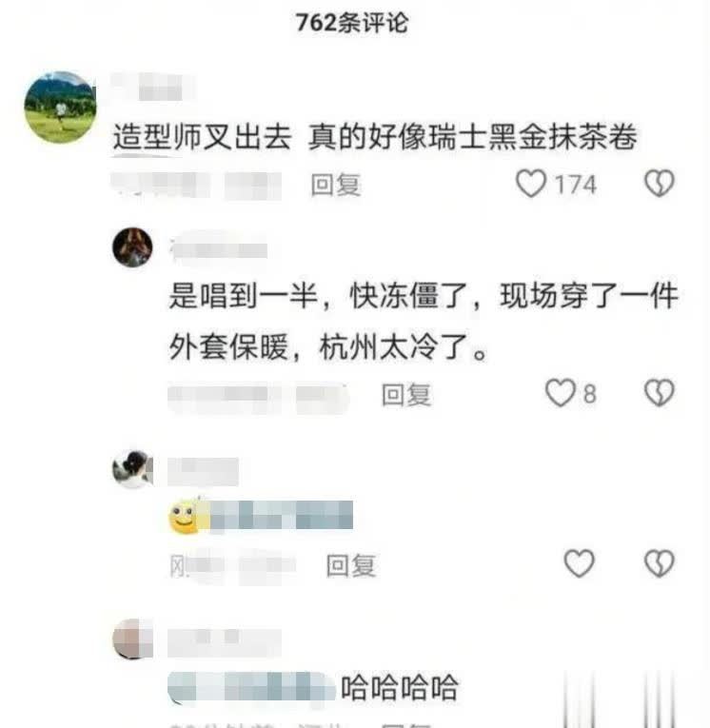Reply to the 快冻僵了 comment
This screenshot has height=728, width=710.
[x=406, y=395]
